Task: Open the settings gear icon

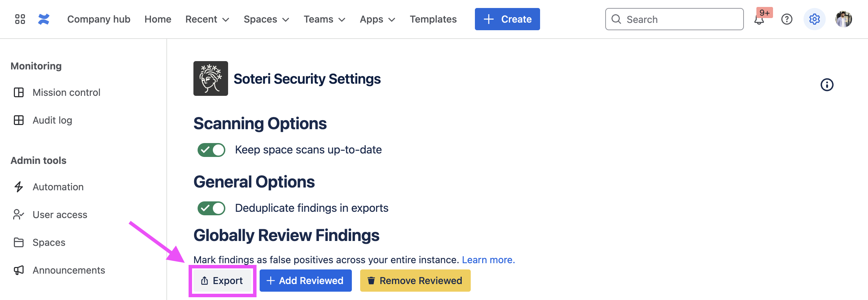Action: coord(815,19)
